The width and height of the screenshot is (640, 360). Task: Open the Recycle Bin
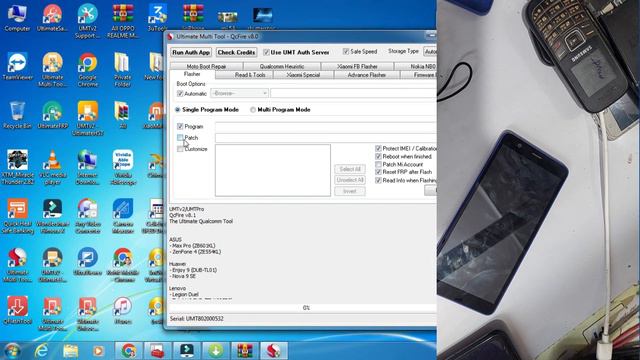pos(17,115)
